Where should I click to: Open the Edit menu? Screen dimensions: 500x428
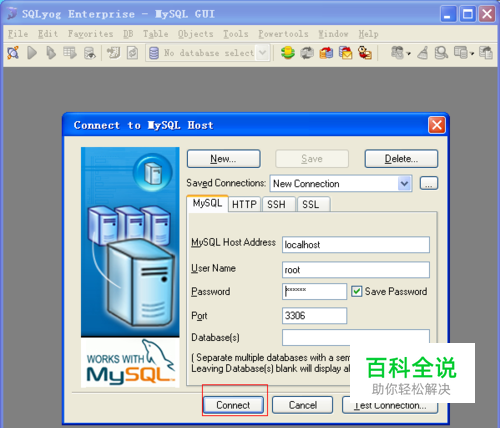pos(48,34)
